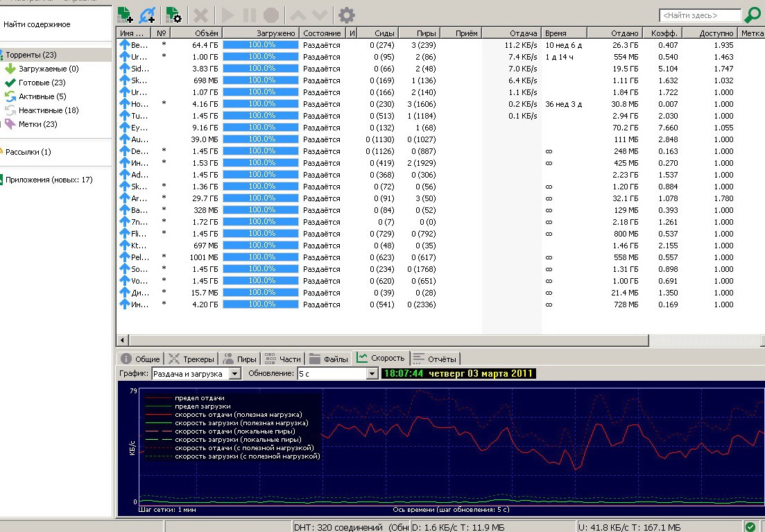Sort by 'Загружено' column header
765x532 pixels.
[261, 33]
